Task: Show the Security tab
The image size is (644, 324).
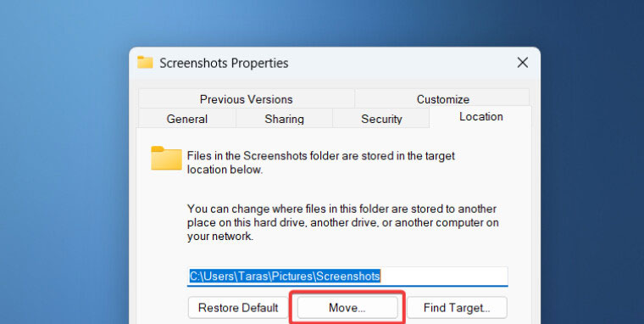Action: [x=381, y=119]
